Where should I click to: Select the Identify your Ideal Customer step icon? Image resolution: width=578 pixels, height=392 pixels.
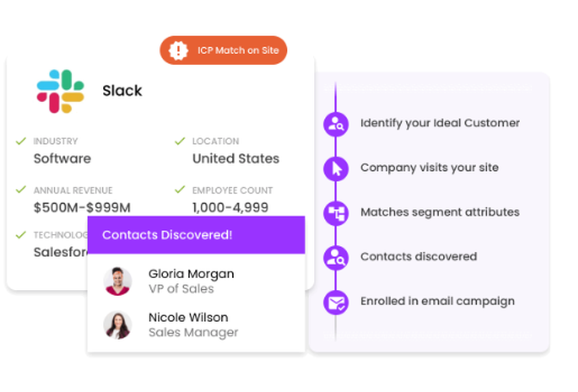coord(336,124)
